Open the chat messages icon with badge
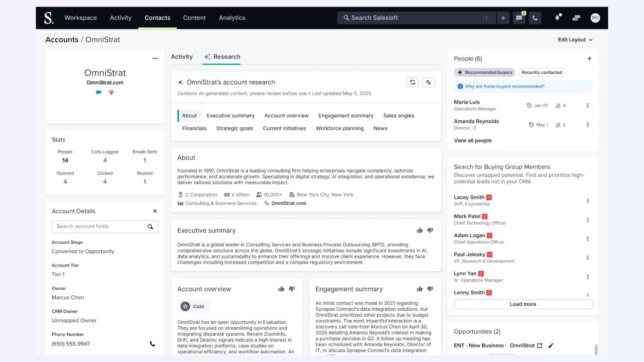644x362 pixels. point(519,18)
